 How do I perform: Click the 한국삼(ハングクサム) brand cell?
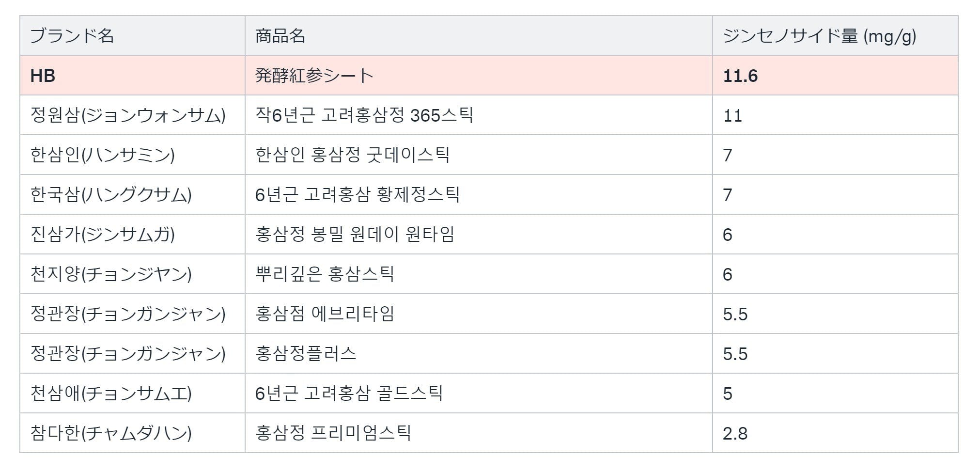click(x=111, y=195)
